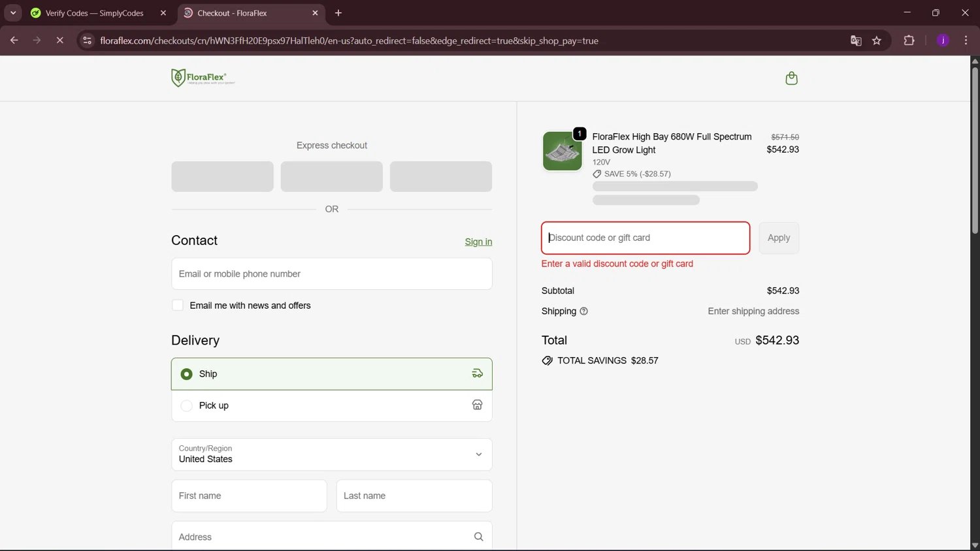Focus the Discount code or gift card field

[645, 238]
